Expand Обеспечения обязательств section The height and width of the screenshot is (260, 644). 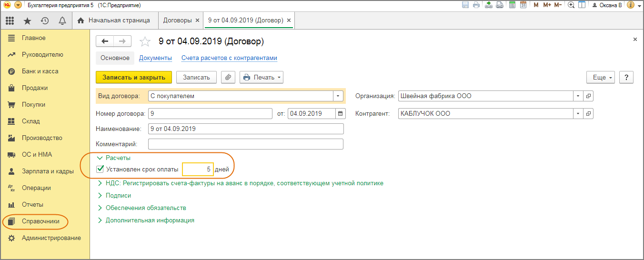point(141,208)
